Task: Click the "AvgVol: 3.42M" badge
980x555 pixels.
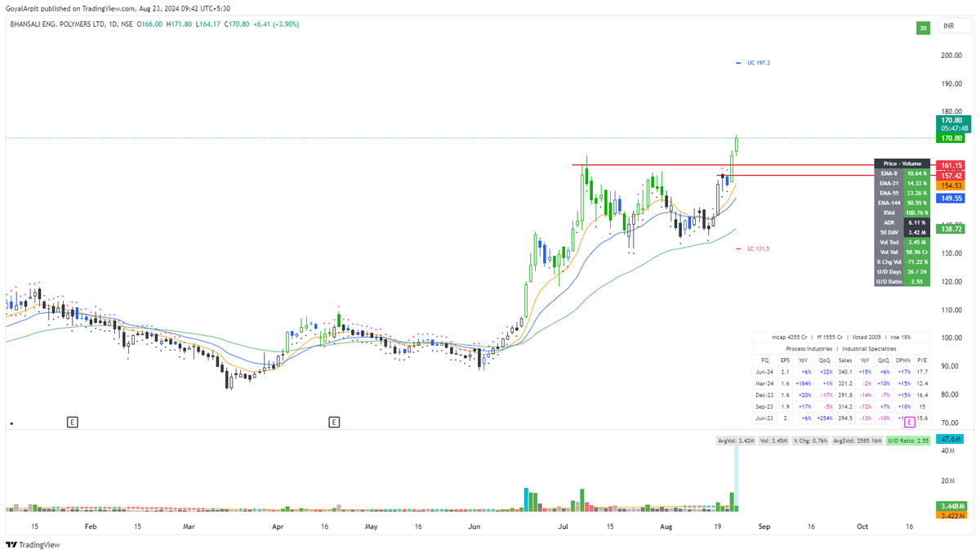Action: 735,441
